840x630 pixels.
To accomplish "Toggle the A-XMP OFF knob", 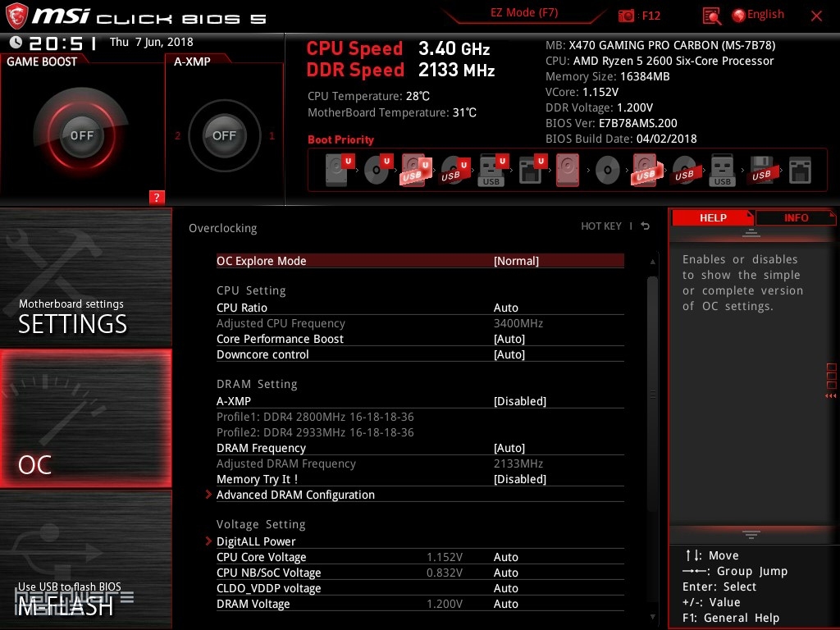I will click(x=224, y=135).
